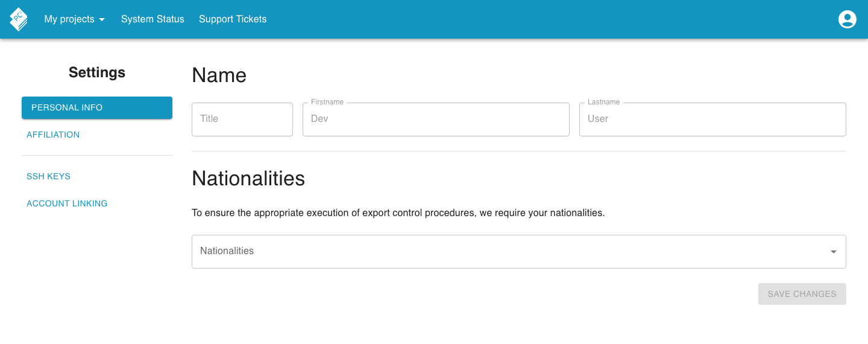Click the Lastname field containing User
The width and height of the screenshot is (868, 344).
pyautogui.click(x=712, y=119)
